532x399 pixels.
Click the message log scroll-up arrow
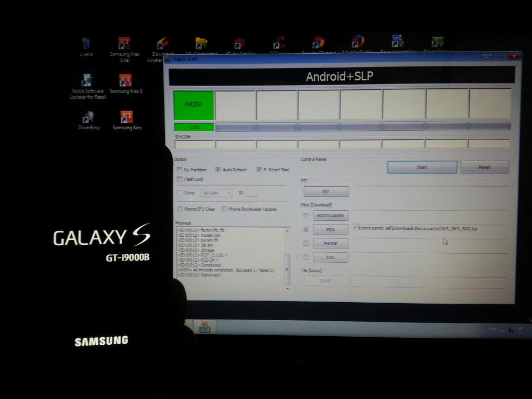pyautogui.click(x=287, y=231)
